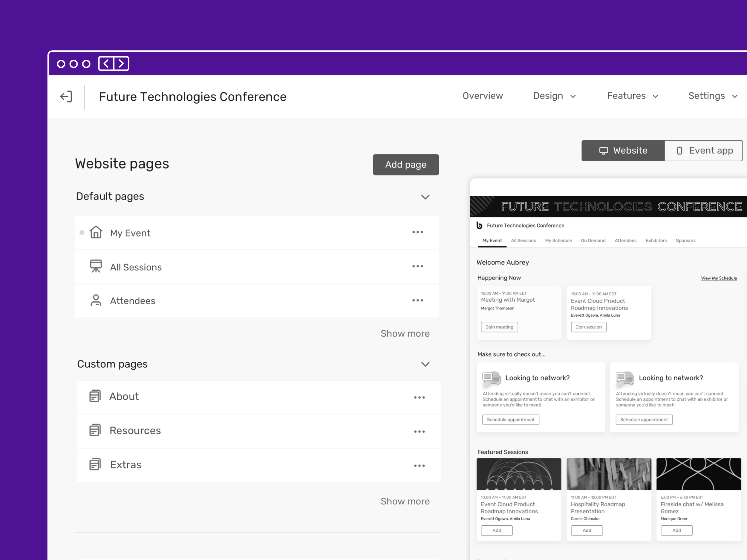Click Hospitality Roadmap Presentation session thumbnail
Image resolution: width=747 pixels, height=560 pixels.
(x=609, y=474)
